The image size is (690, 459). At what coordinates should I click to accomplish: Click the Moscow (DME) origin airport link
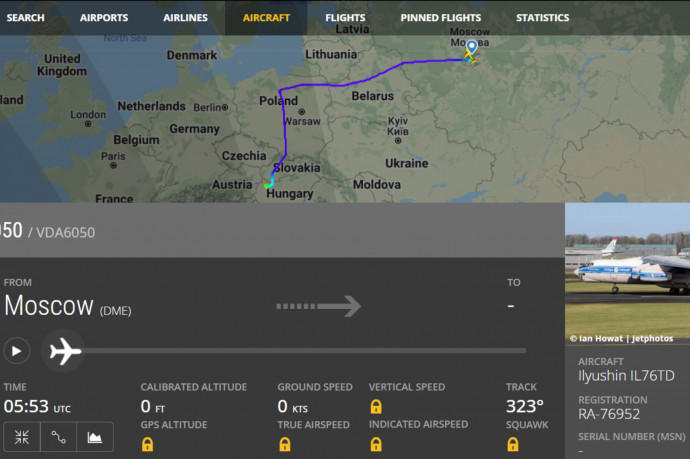[67, 307]
